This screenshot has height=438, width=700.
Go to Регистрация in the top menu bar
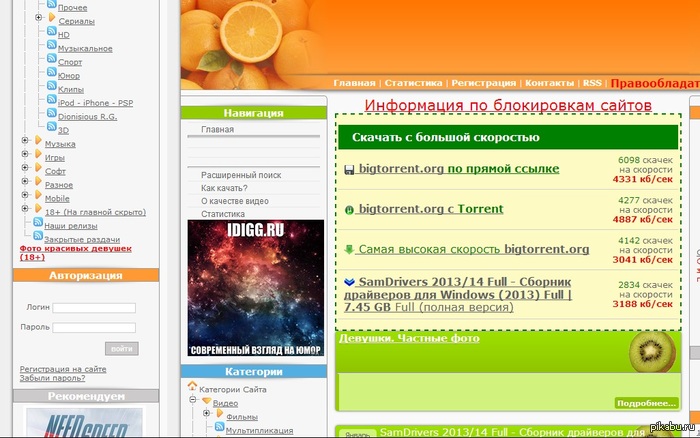click(x=484, y=83)
